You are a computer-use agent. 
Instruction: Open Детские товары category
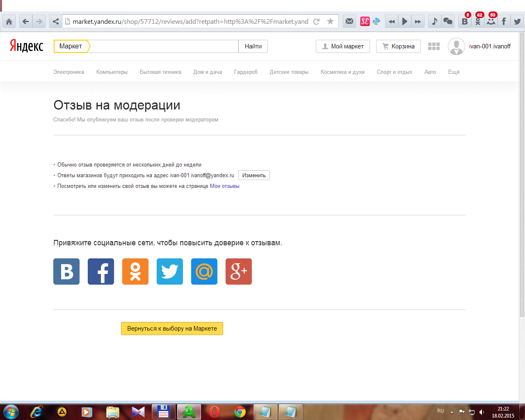[x=289, y=72]
